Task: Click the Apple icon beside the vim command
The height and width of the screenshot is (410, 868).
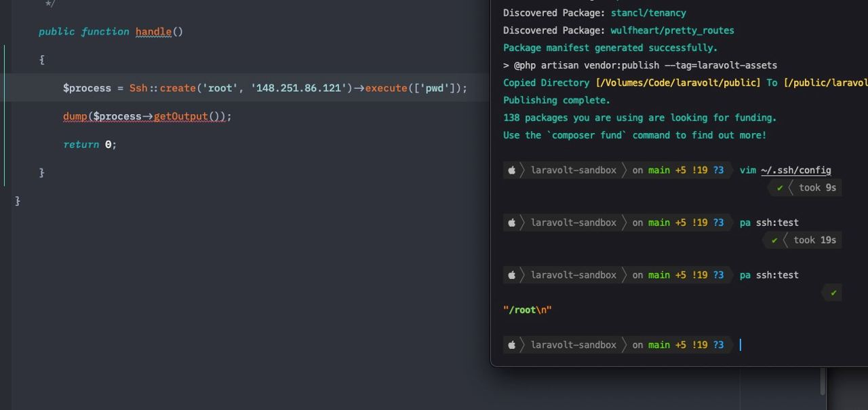Action: click(x=512, y=170)
